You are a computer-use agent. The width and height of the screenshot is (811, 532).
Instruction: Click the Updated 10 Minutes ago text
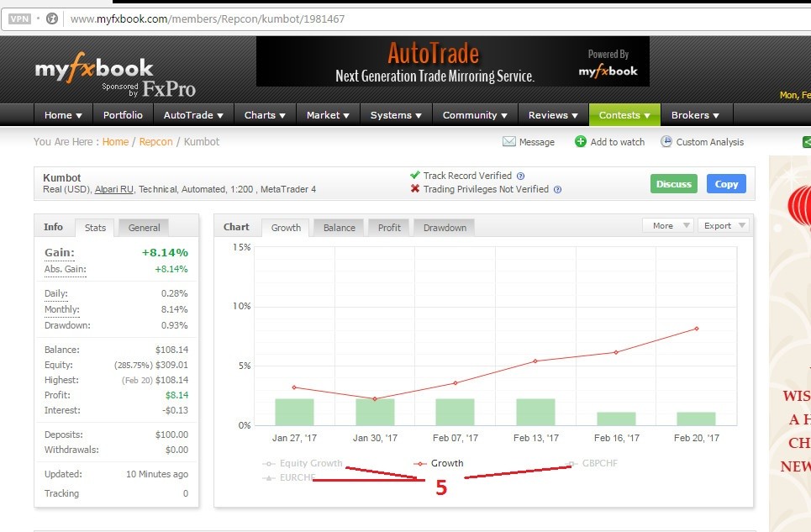157,474
